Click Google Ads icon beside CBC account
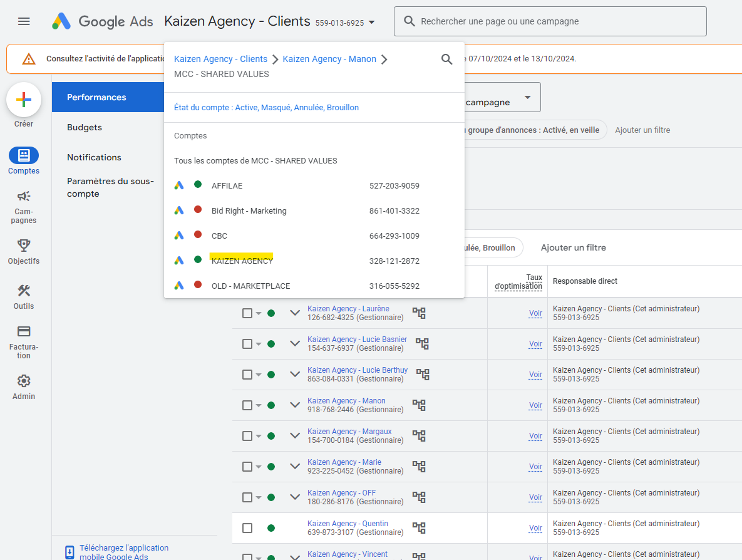The image size is (742, 560). pyautogui.click(x=179, y=236)
